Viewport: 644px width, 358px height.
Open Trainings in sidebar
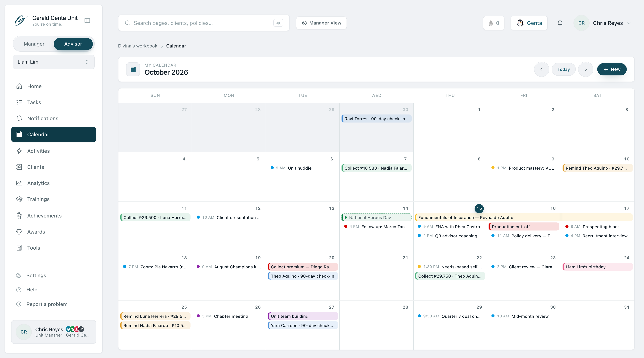[x=53, y=199]
